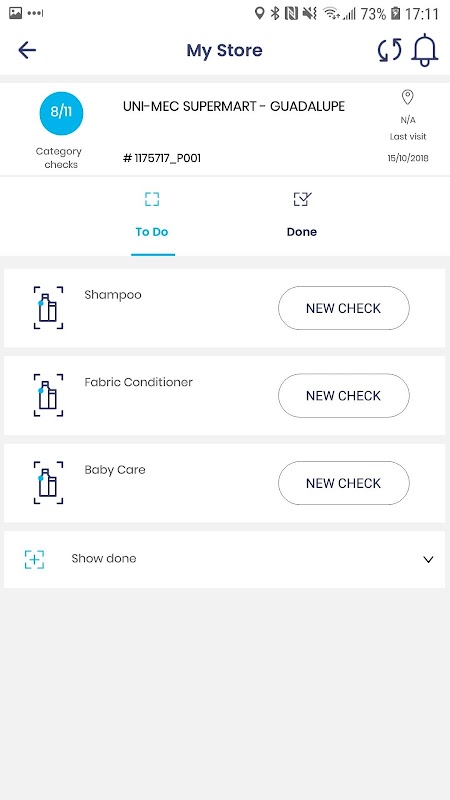Open notifications bell icon

(424, 50)
